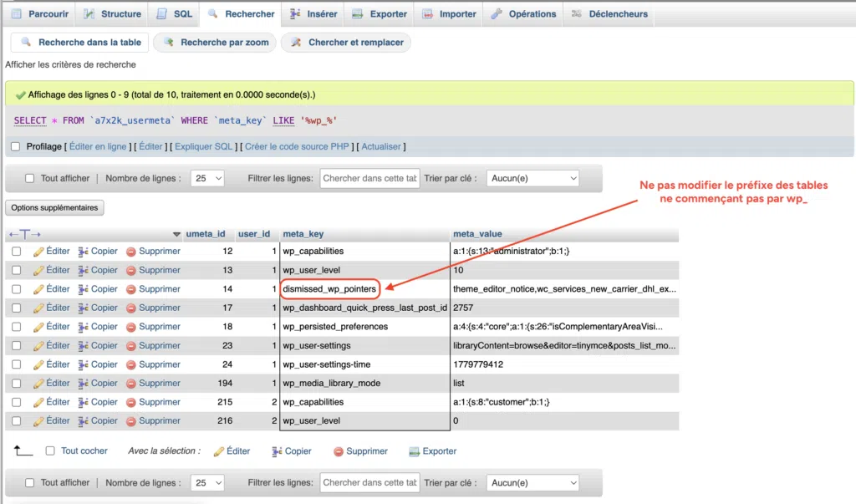Select the row checkbox for wp_persisted_preferences
Image resolution: width=856 pixels, height=504 pixels.
[x=17, y=327]
